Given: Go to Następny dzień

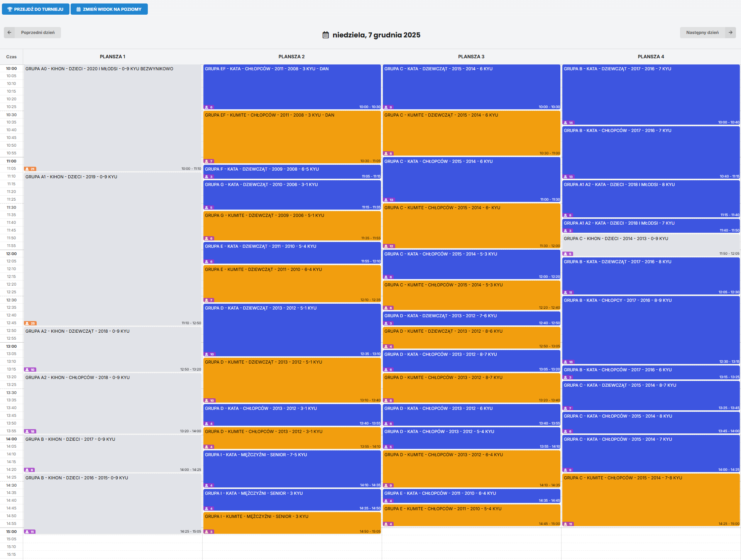Looking at the screenshot, I should point(708,32).
